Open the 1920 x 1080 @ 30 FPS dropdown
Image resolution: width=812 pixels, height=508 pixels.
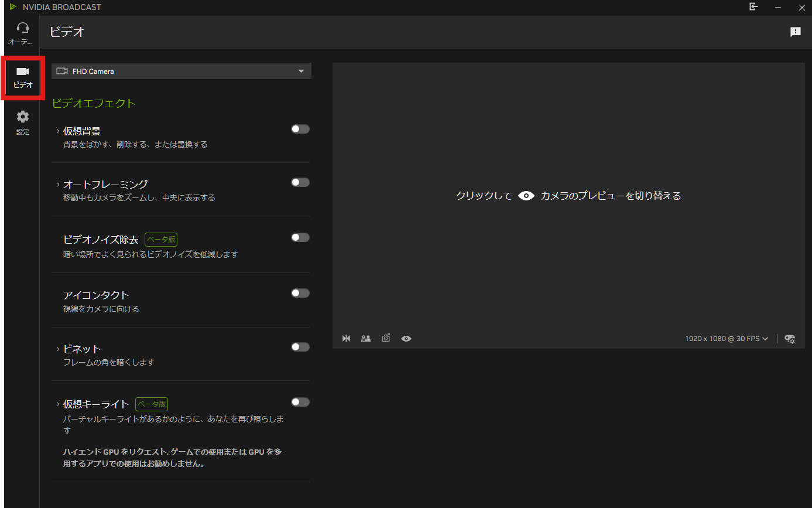point(727,339)
